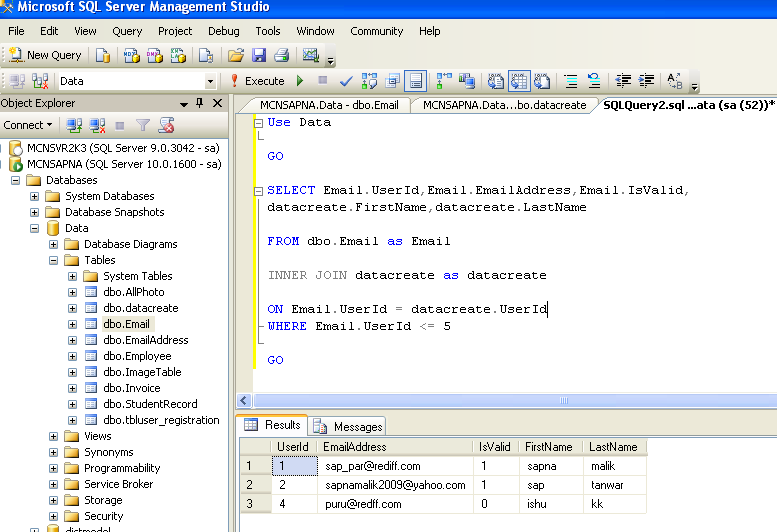Click the Print icon in the toolbar
This screenshot has width=777, height=532.
point(281,55)
